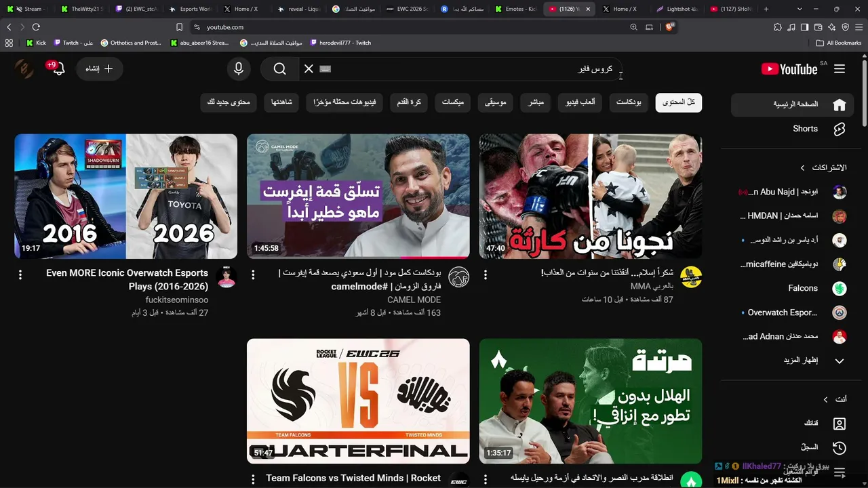Open the micaffeine subscription channel
The height and width of the screenshot is (488, 868).
point(792,264)
